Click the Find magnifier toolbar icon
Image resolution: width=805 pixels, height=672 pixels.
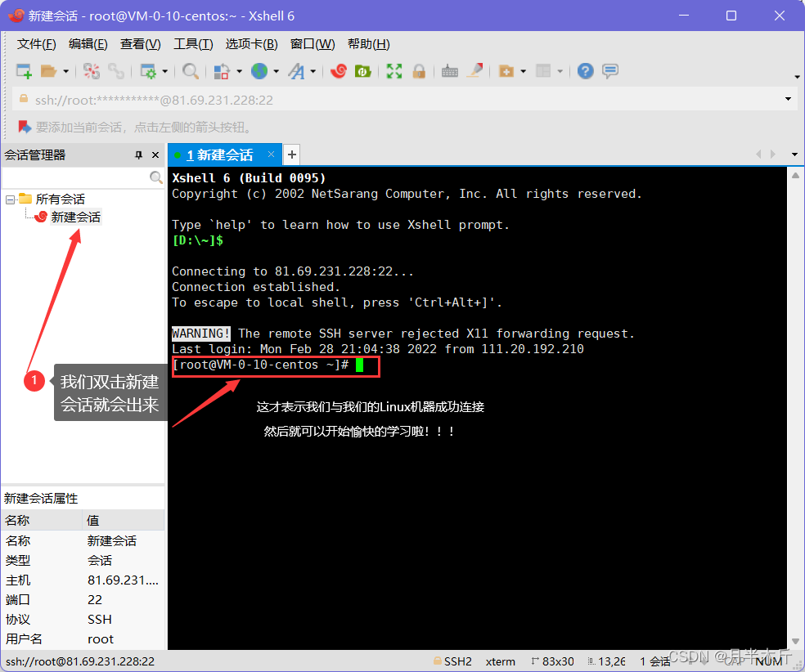pos(191,71)
